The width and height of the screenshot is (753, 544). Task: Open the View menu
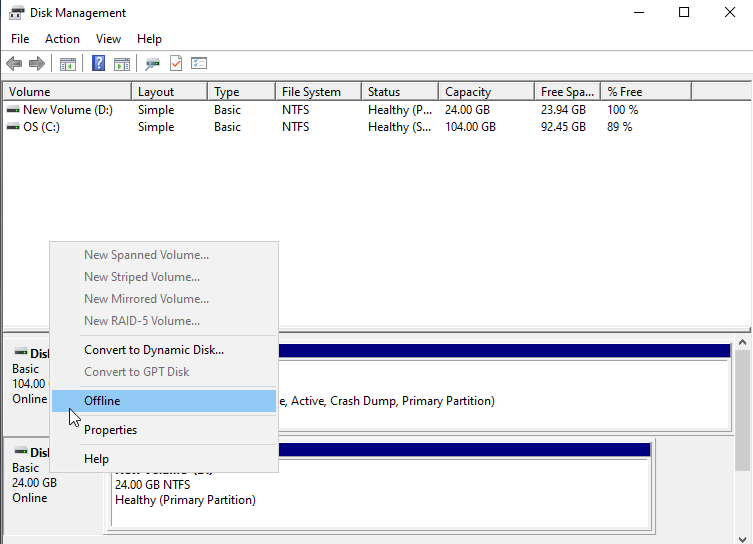point(108,39)
